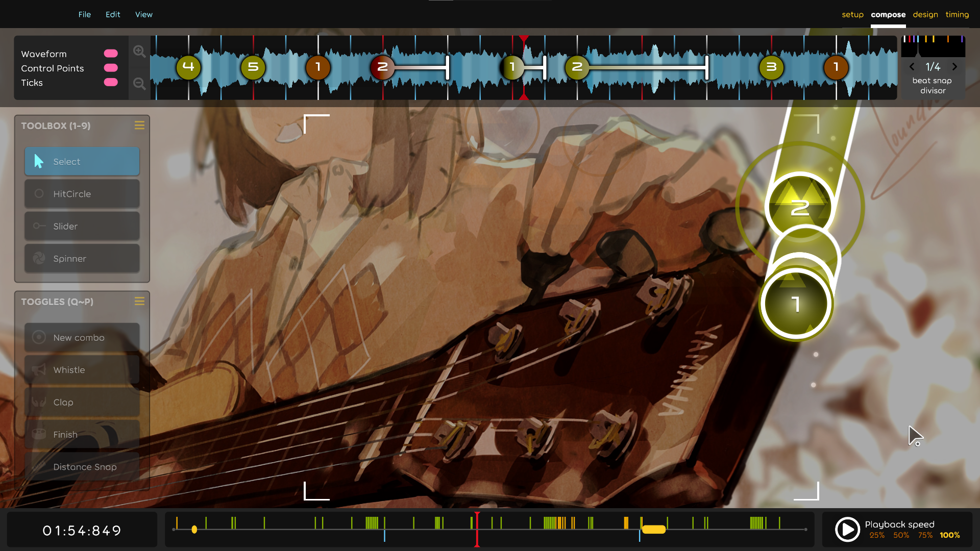980x551 pixels.
Task: Click the play button
Action: coord(847,530)
